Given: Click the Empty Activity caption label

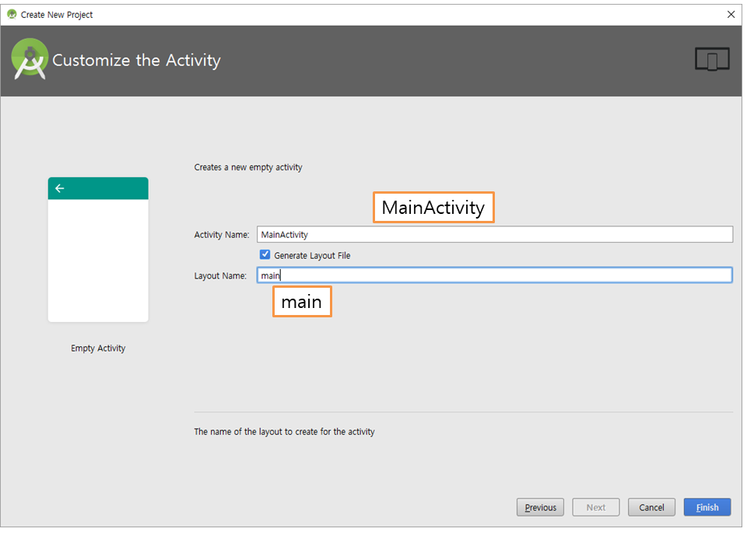Looking at the screenshot, I should 98,348.
